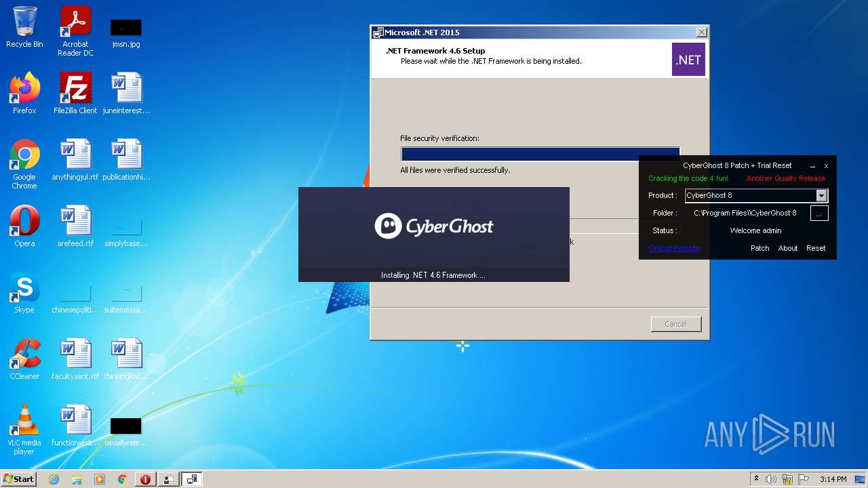Click the CyberGhost splash logo

tap(434, 226)
